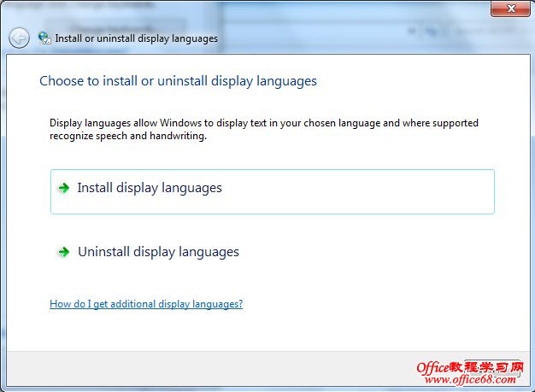Choose Install display languages option
The width and height of the screenshot is (535, 392).
click(273, 191)
